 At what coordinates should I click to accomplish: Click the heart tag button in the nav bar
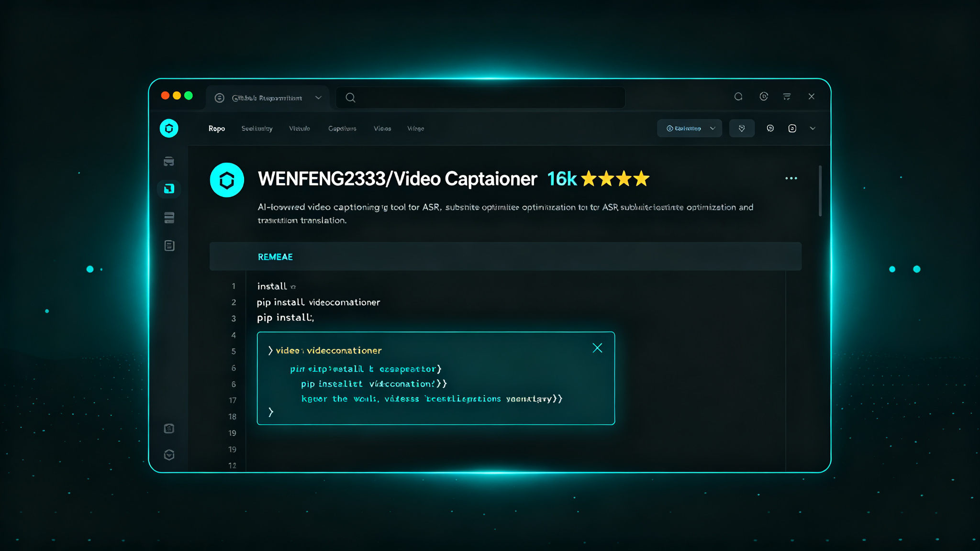click(x=742, y=128)
